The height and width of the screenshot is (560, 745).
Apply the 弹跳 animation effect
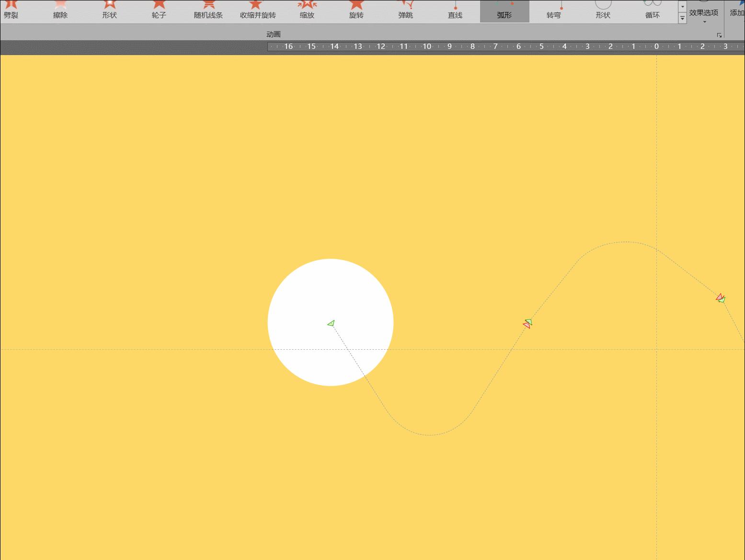(406, 11)
